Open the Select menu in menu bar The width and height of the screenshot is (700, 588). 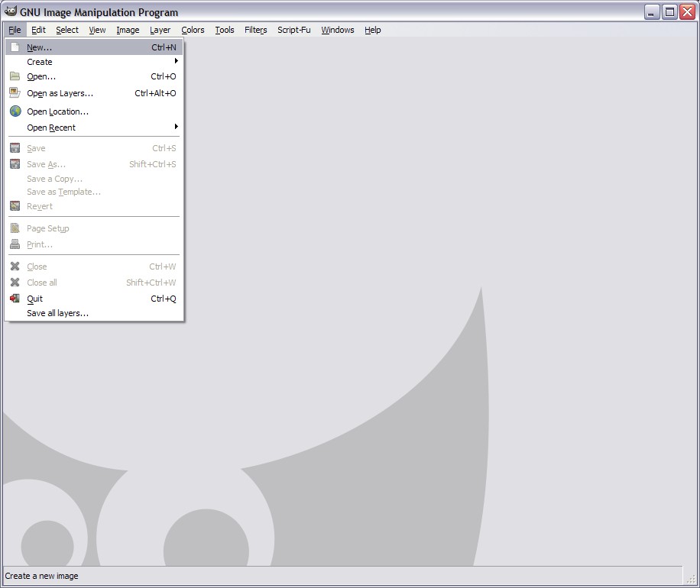(67, 30)
